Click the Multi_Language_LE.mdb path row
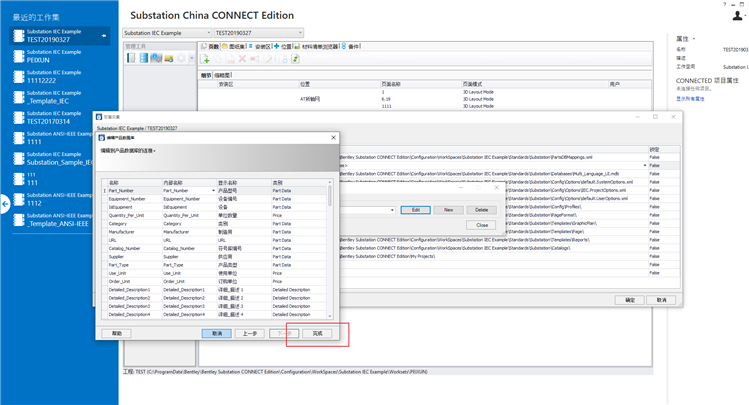The width and height of the screenshot is (749, 405). point(493,174)
